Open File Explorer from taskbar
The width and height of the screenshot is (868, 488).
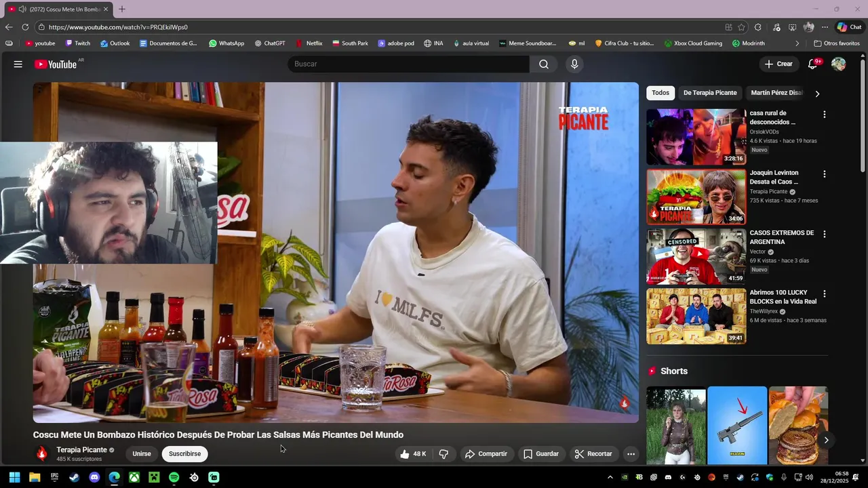click(x=35, y=477)
